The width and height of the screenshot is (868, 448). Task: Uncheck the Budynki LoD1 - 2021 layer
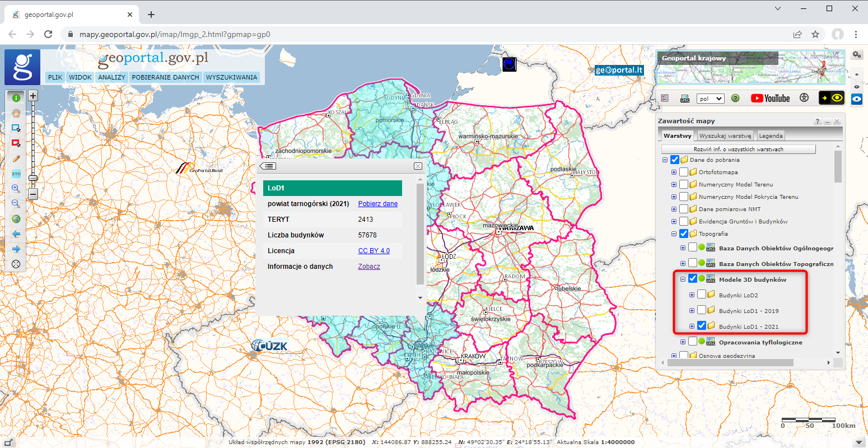(x=702, y=326)
